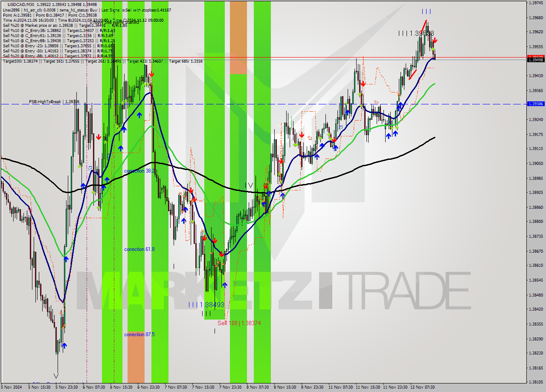Click the '7 Nov 23:30' time axis label
Screen dimensions: 546x392
(x=230, y=387)
